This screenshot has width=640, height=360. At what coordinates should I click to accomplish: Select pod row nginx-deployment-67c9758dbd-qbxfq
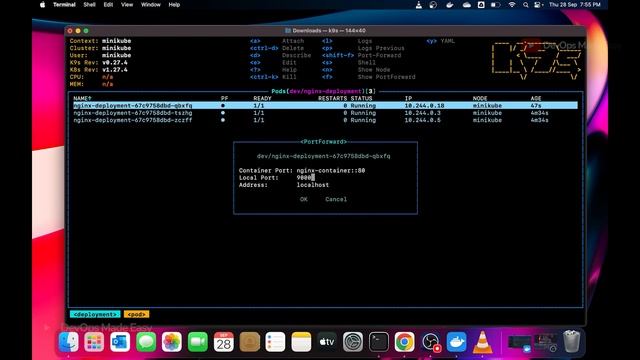[325, 106]
